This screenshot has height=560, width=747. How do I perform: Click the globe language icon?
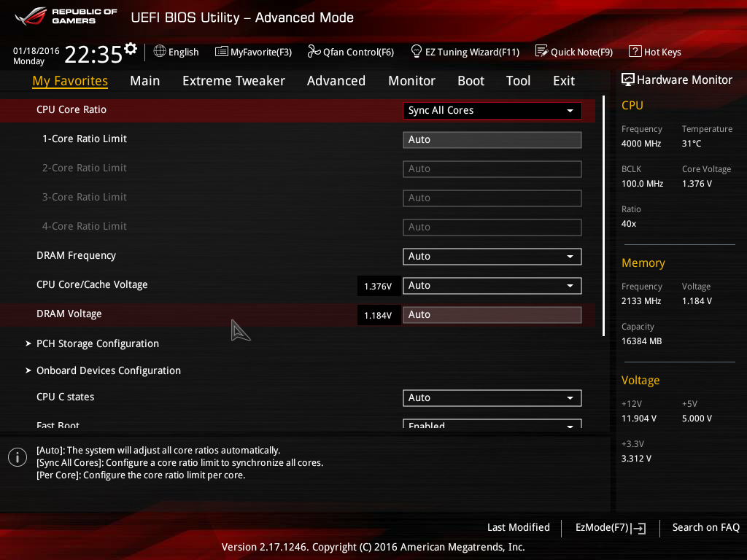click(160, 51)
